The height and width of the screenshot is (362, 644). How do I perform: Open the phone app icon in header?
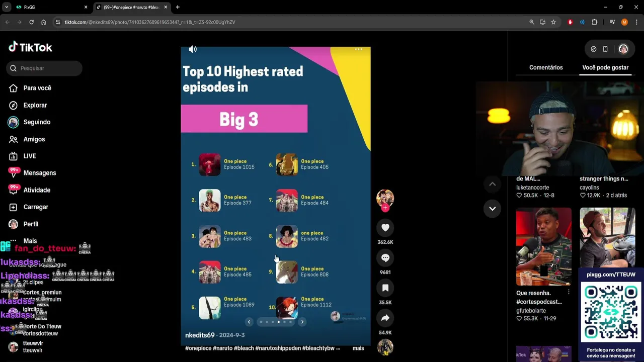605,49
